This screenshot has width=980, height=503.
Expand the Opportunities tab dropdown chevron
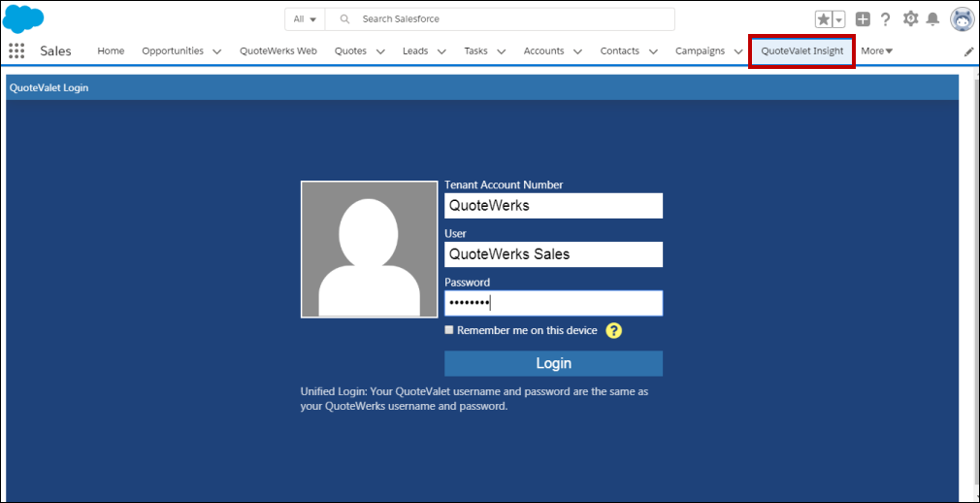pyautogui.click(x=216, y=51)
